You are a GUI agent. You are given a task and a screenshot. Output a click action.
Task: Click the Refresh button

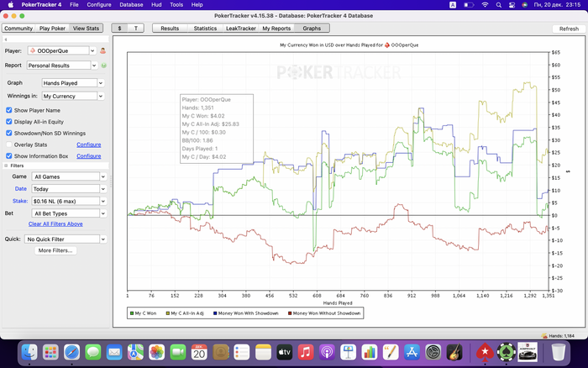[x=569, y=29]
